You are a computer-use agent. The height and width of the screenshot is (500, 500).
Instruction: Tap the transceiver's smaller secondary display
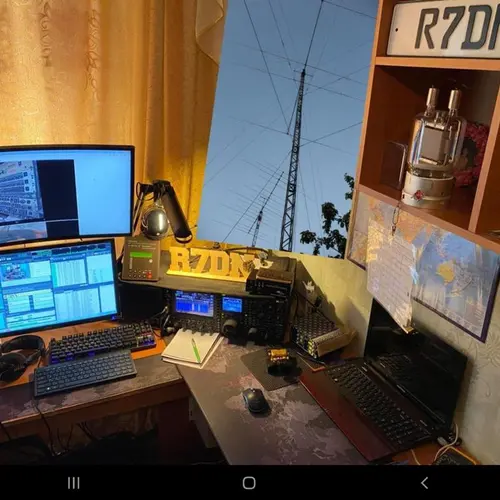coord(232,305)
